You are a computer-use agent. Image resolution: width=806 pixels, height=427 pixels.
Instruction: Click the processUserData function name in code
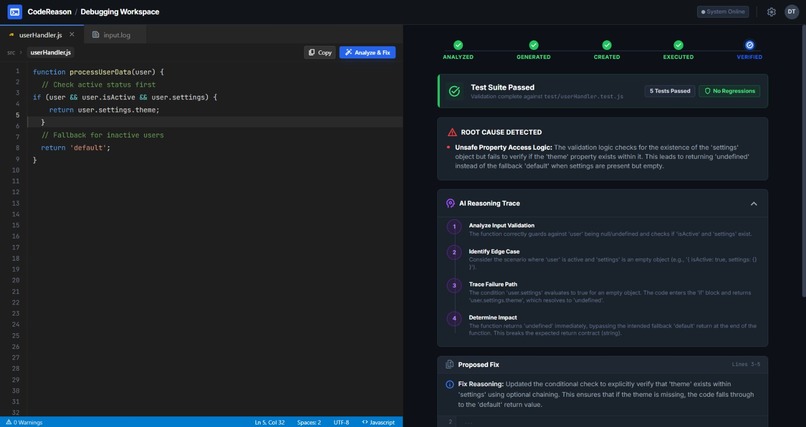point(100,72)
